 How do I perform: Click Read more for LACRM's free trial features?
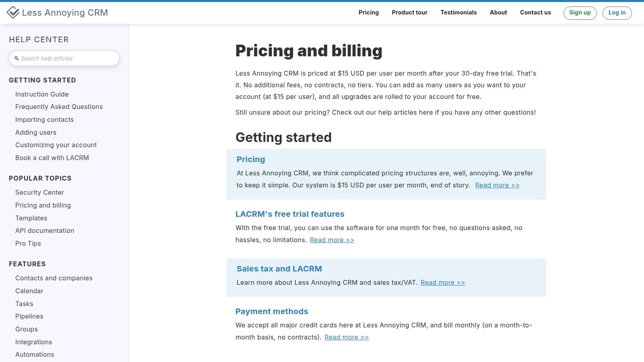click(332, 240)
